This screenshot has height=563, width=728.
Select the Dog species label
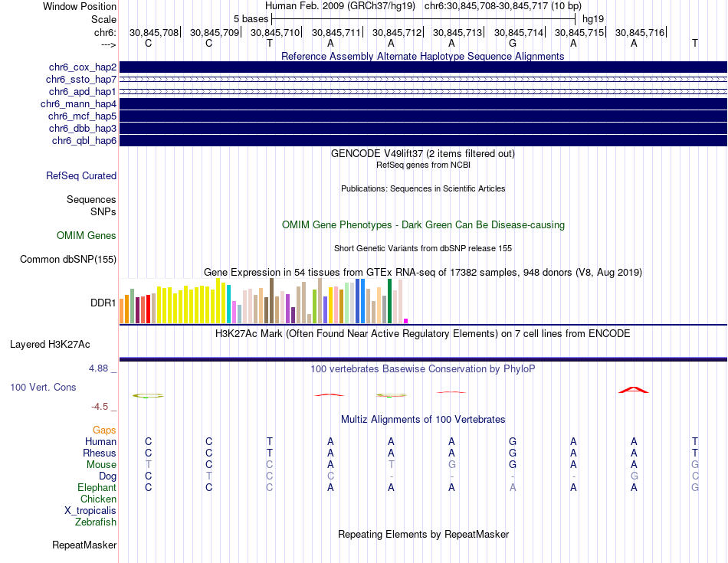[108, 476]
